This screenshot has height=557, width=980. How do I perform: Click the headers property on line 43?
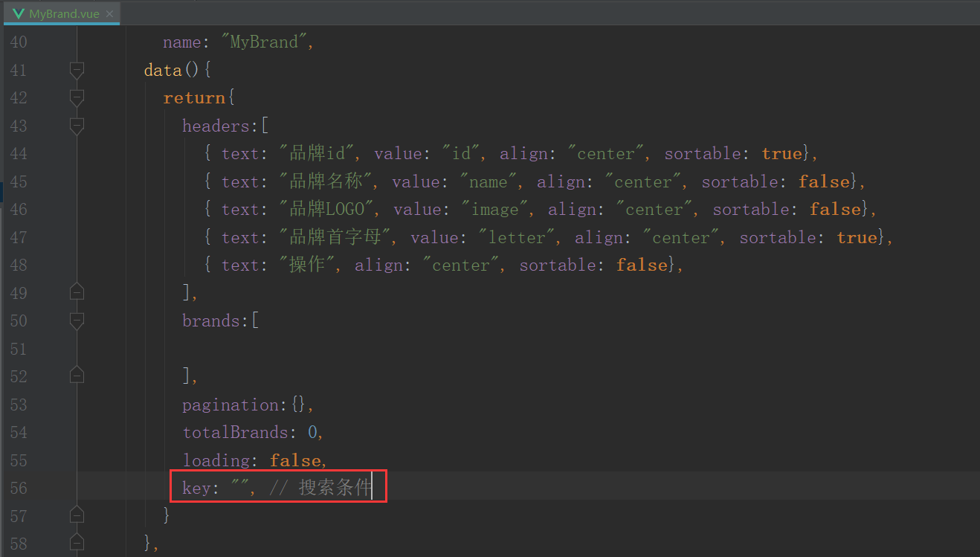pyautogui.click(x=216, y=126)
